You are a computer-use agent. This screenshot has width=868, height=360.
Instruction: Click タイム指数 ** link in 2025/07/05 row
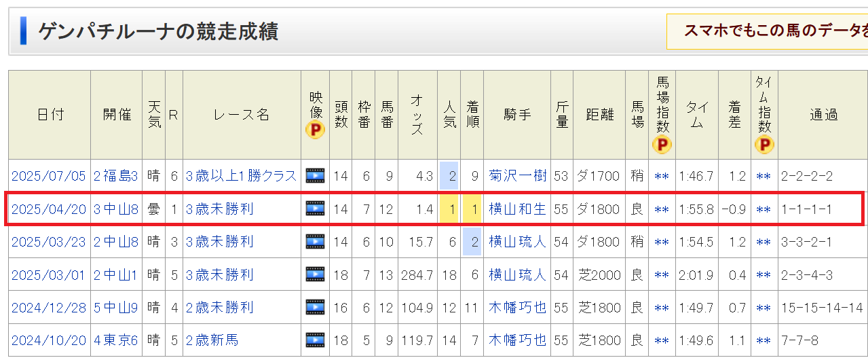pyautogui.click(x=763, y=177)
